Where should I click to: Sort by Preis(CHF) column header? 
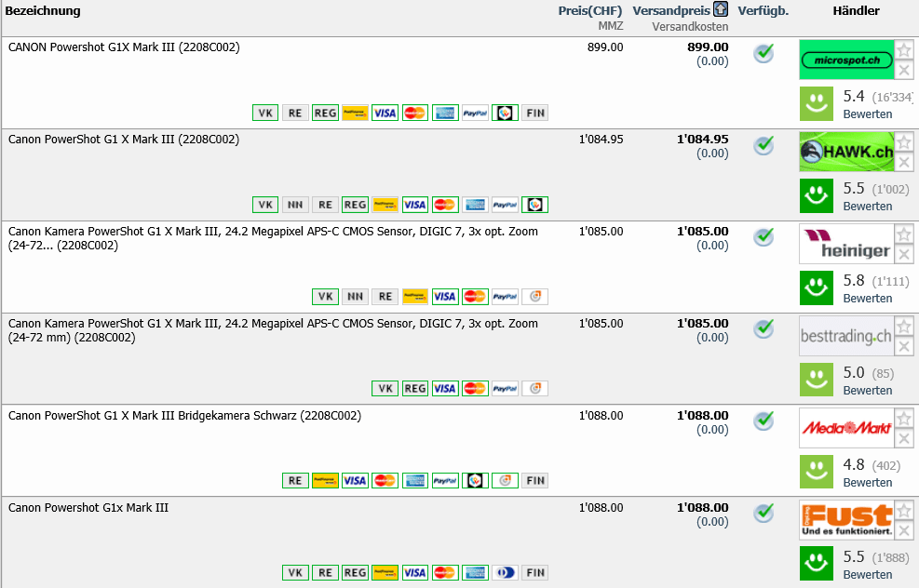[x=589, y=11]
